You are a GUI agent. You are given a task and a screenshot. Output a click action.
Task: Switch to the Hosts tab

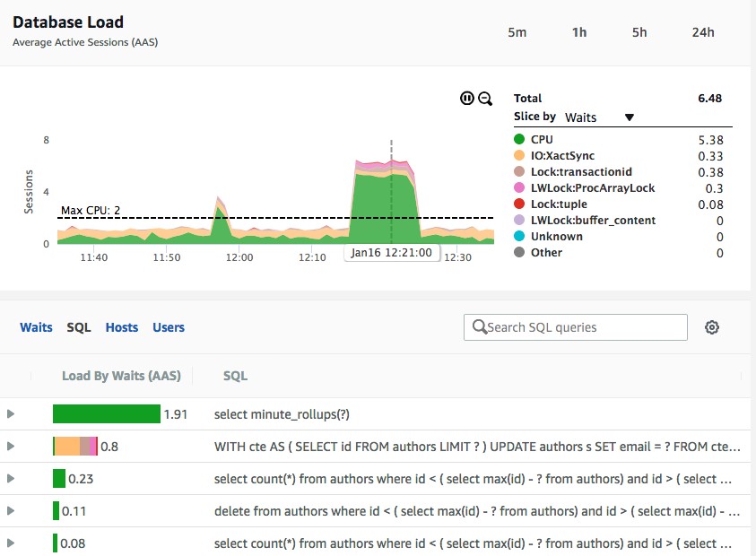click(121, 327)
